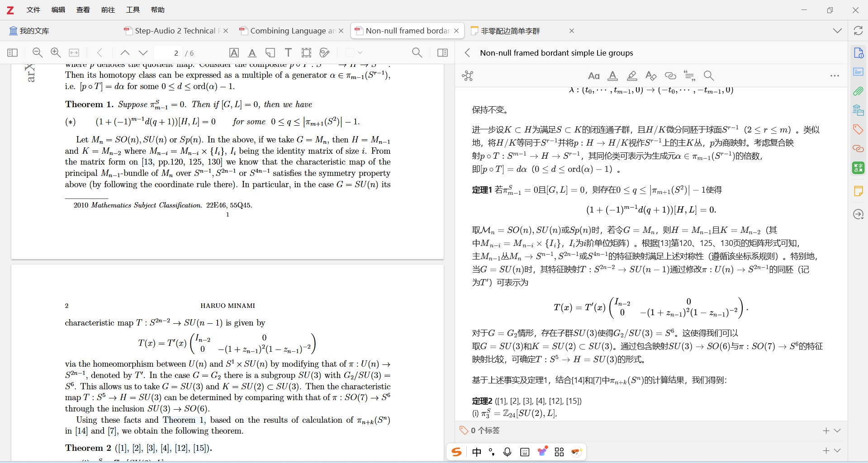The width and height of the screenshot is (868, 463).
Task: Go to next PDF page
Action: click(x=143, y=53)
